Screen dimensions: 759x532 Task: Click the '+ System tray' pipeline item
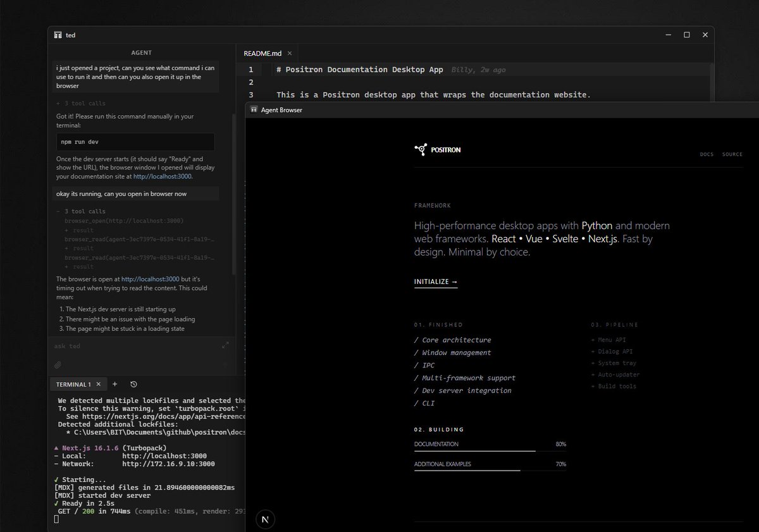614,363
